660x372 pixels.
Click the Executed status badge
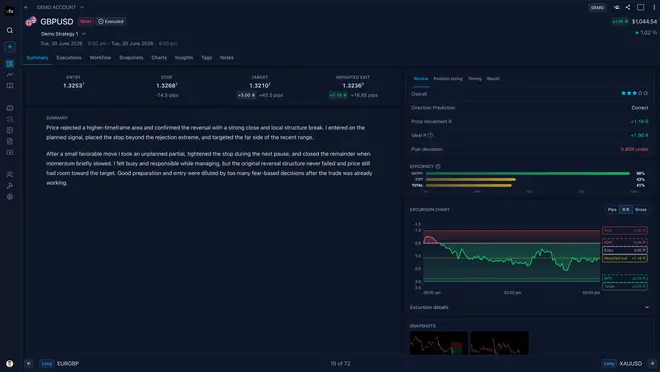click(x=111, y=21)
